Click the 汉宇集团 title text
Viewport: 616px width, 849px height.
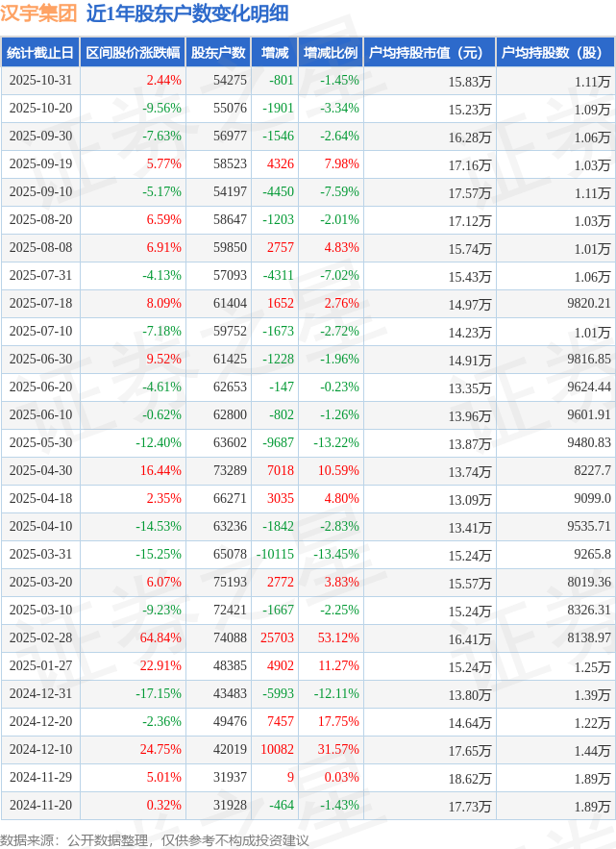coord(39,13)
